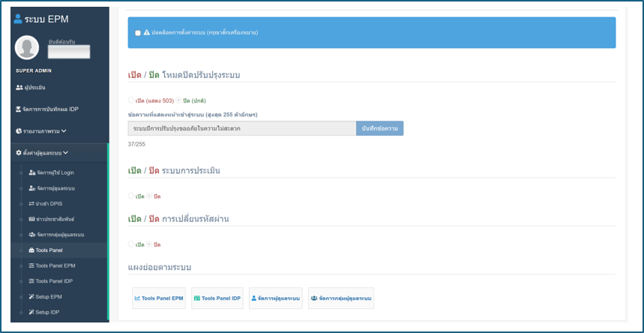This screenshot has width=644, height=333.
Task: Select เปิด (แสดง 503) maintenance radio
Action: click(x=131, y=100)
